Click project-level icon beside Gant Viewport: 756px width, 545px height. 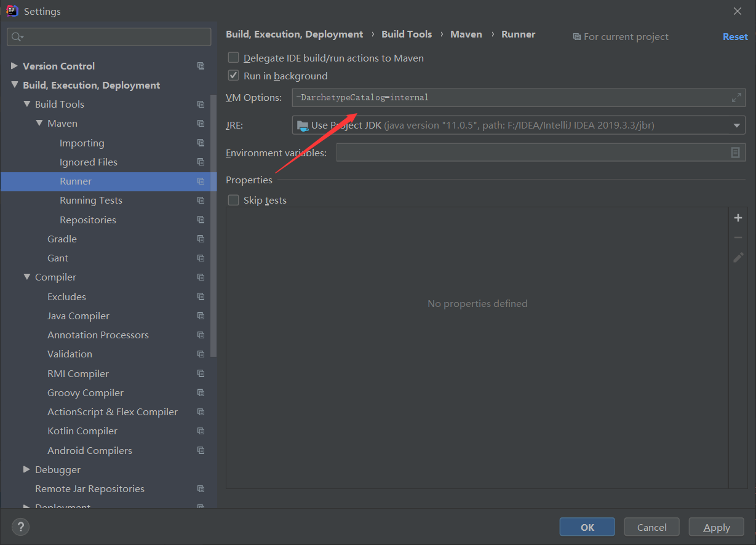[201, 258]
